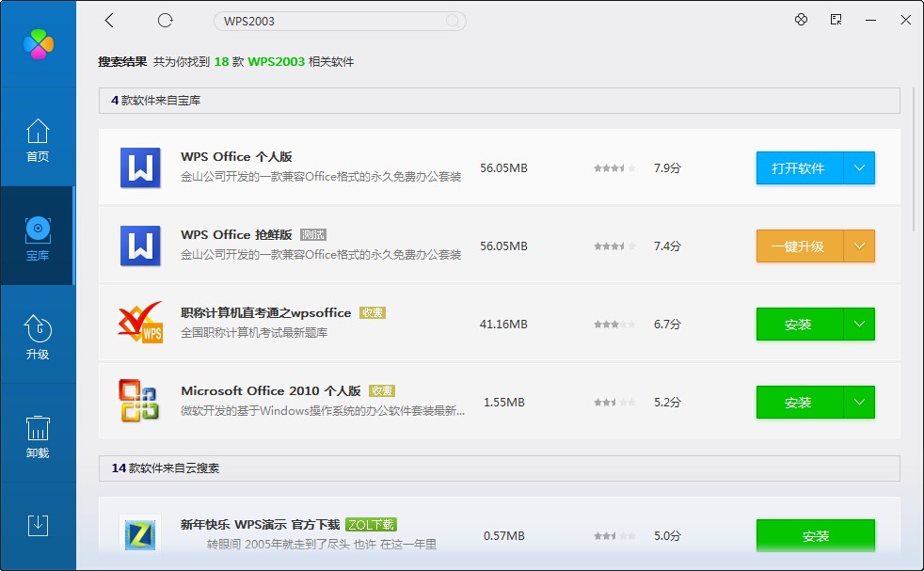Open WPS Office 抢鲜版 title link
924x571 pixels.
pyautogui.click(x=236, y=234)
